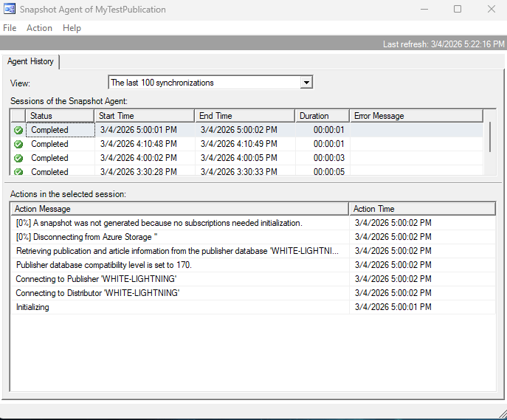Sort sessions by Duration column header
The image size is (507, 420).
(x=322, y=116)
